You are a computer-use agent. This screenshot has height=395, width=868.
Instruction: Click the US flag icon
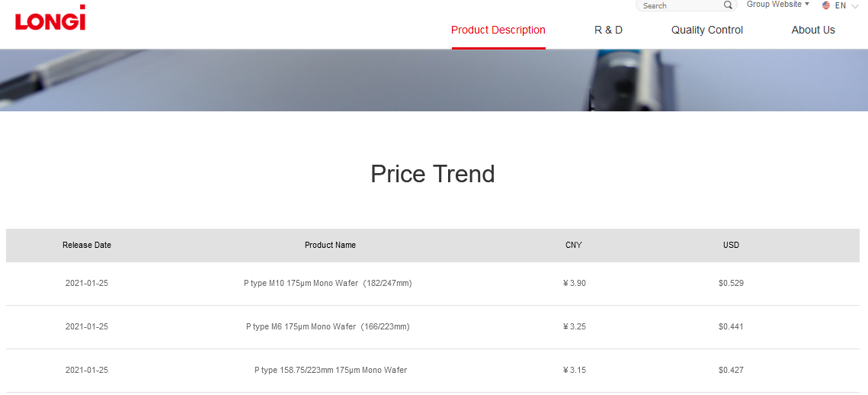pyautogui.click(x=826, y=5)
